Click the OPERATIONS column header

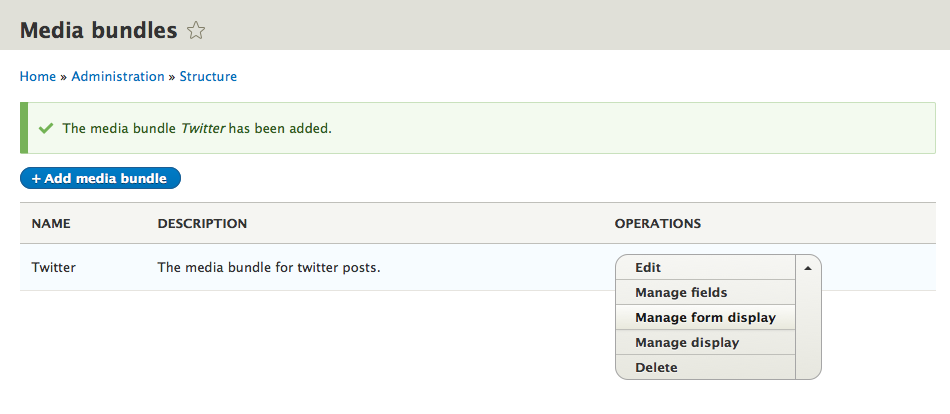(x=658, y=224)
